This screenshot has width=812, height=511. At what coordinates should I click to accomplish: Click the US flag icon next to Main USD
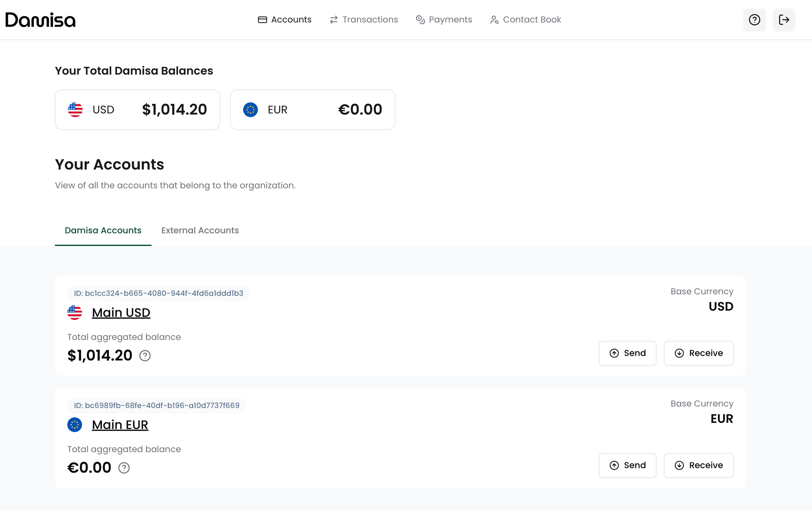pos(75,312)
